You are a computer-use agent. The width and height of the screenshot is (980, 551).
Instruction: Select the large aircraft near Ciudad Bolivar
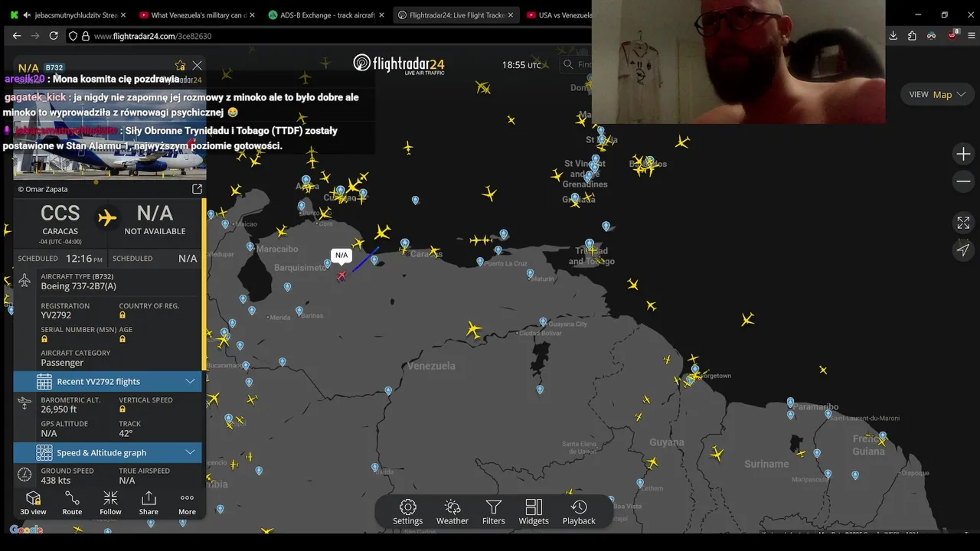[x=475, y=331]
